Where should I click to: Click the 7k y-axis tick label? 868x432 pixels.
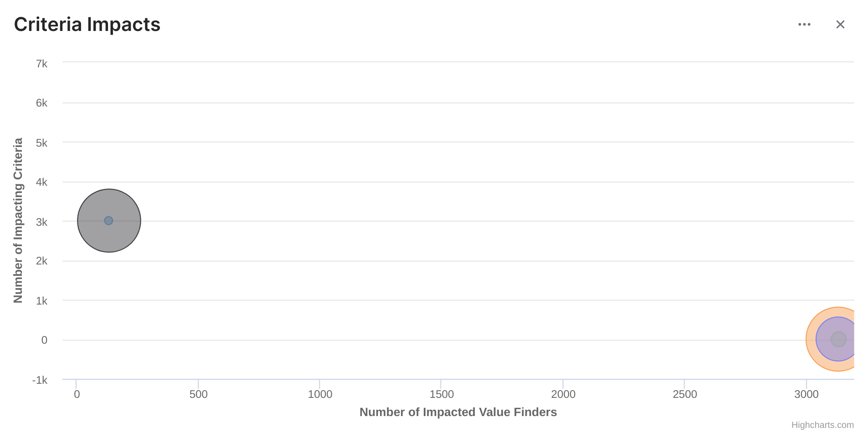click(x=41, y=64)
